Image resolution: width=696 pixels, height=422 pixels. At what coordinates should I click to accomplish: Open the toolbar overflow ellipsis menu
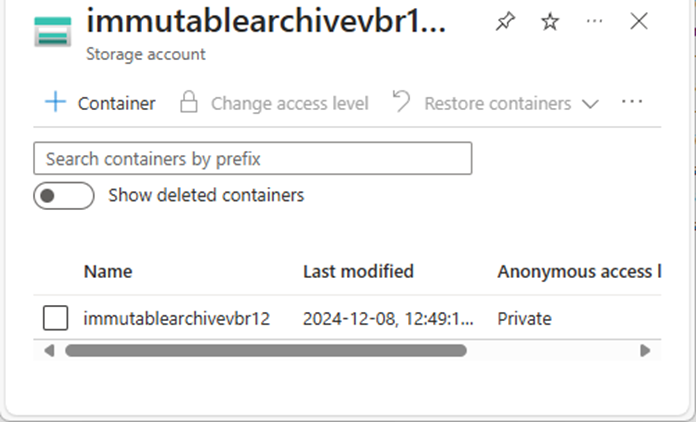coord(632,102)
